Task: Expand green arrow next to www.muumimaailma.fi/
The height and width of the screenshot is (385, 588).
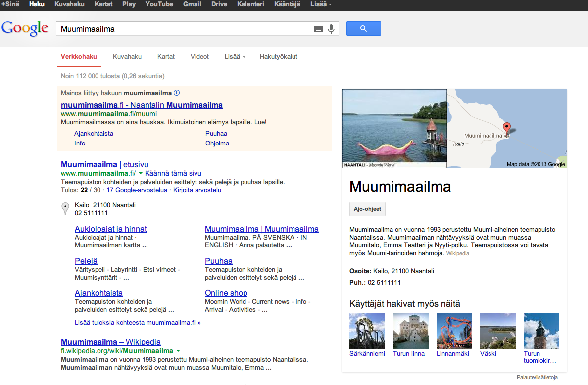Action: click(x=141, y=173)
